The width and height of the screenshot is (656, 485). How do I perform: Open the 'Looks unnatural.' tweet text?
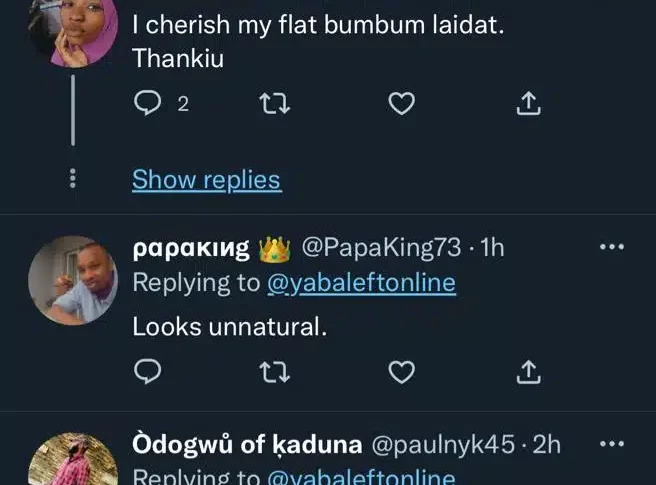tap(230, 325)
